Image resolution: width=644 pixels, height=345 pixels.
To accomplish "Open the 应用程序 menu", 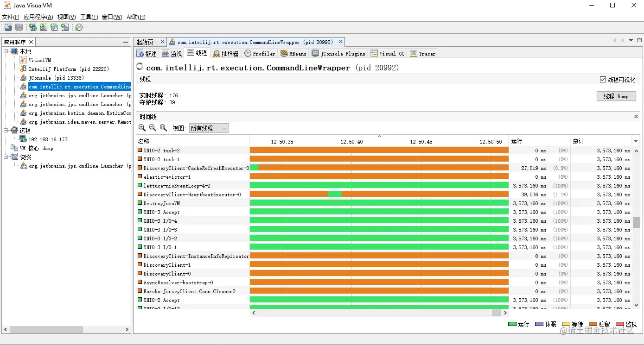I will click(x=38, y=17).
